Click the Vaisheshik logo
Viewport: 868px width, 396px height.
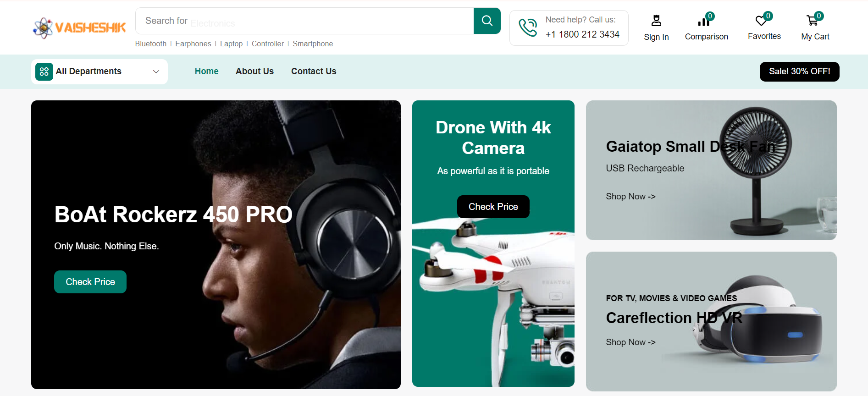[x=79, y=28]
